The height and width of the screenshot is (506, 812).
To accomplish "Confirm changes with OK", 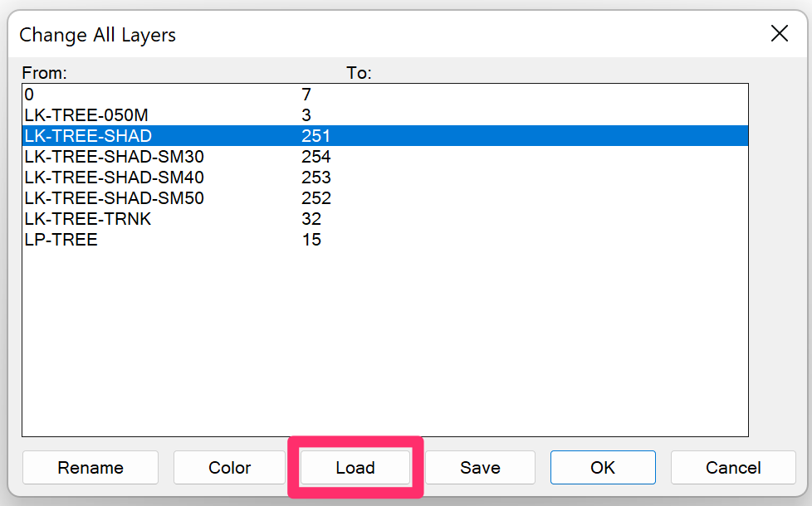I will (603, 467).
